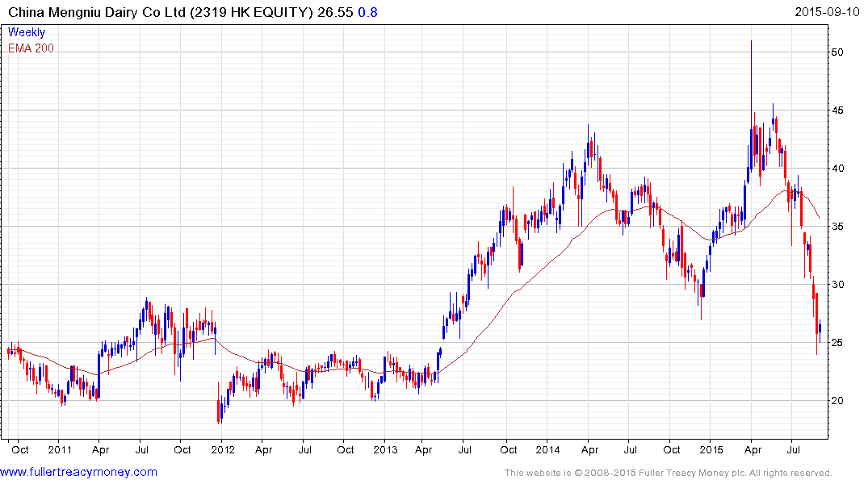Click the 30 price axis label

[x=837, y=284]
